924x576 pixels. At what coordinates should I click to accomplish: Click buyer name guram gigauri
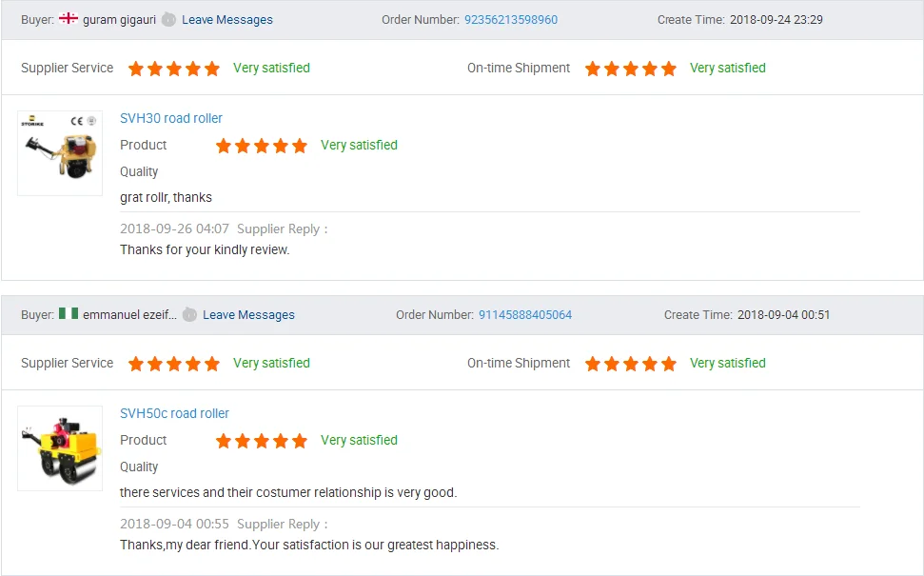tap(119, 20)
